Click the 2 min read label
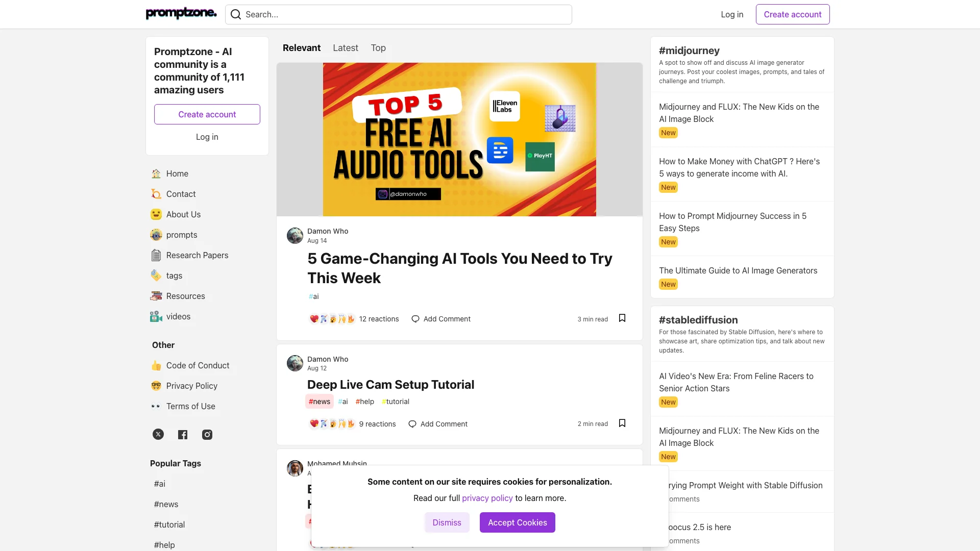This screenshot has height=551, width=980. [x=593, y=424]
